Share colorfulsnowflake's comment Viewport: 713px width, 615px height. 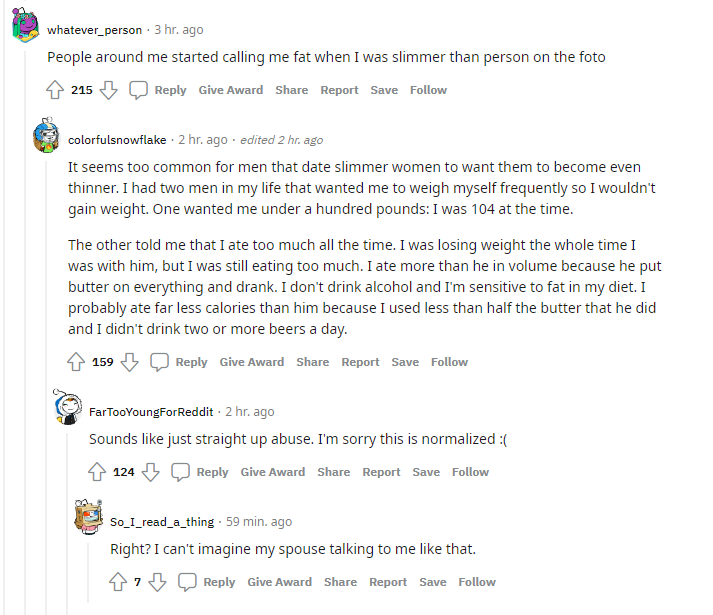[312, 362]
